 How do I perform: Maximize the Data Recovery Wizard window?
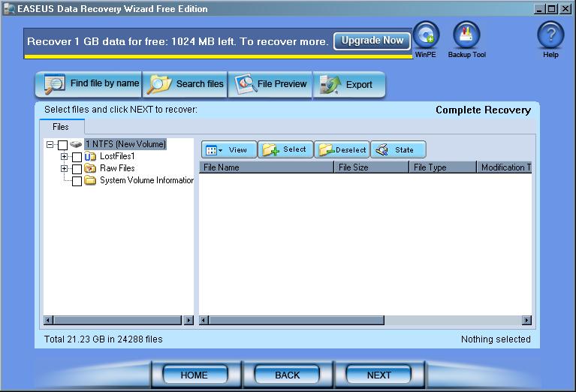(552, 8)
